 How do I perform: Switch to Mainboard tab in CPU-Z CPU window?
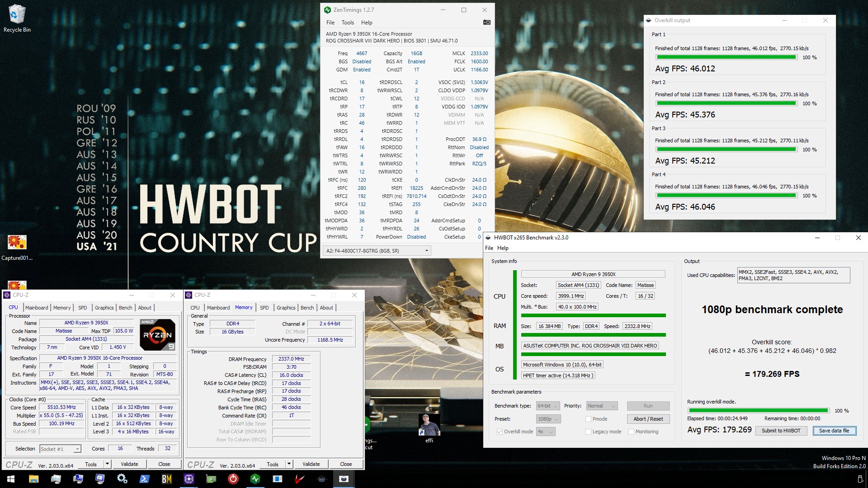(x=37, y=308)
